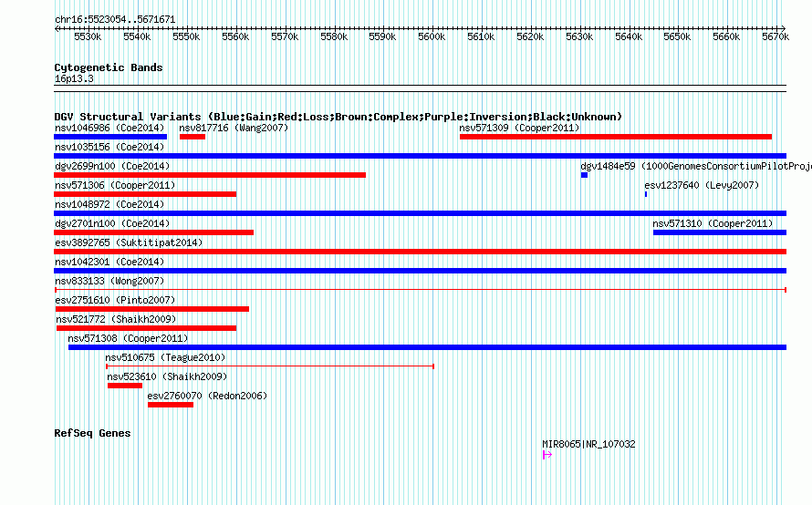Viewport: 812px width, 505px height.
Task: Click the esv3892765 (Suktitipat2014) label
Action: 129,242
